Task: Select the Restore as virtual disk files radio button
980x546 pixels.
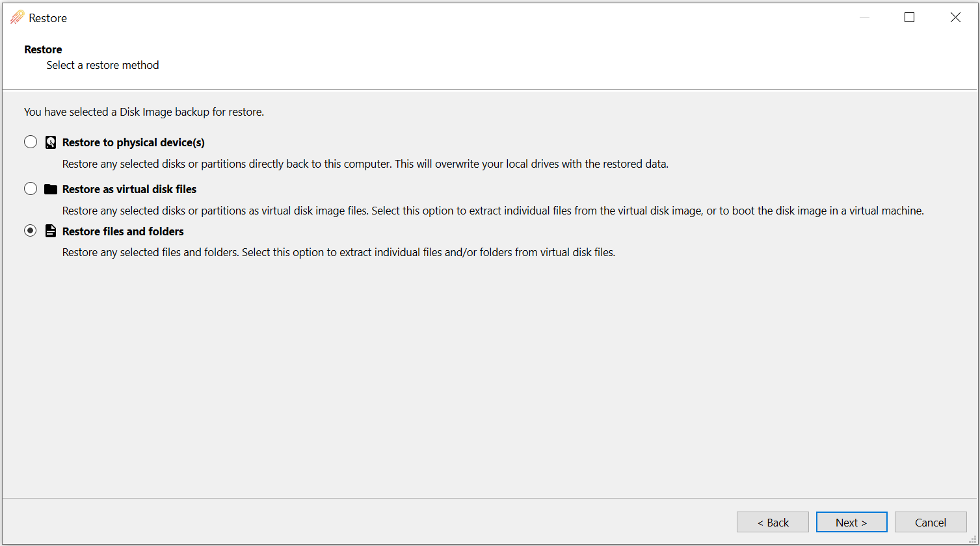Action: point(31,189)
